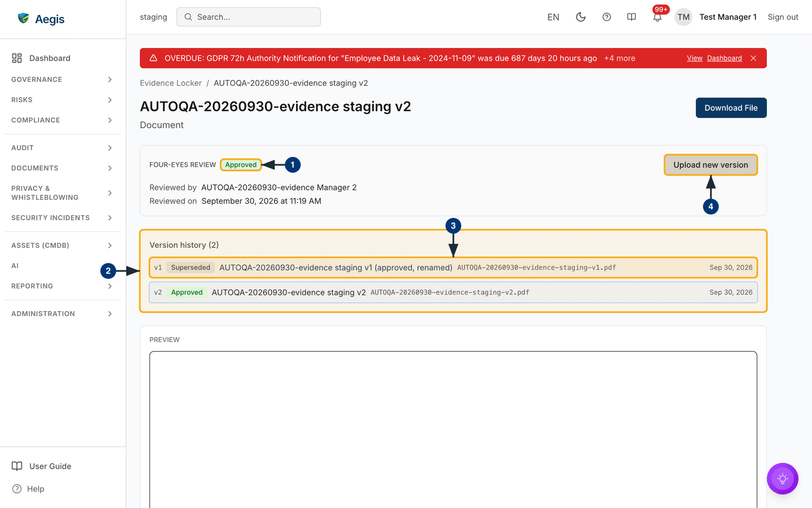Open version v2 approved row
The height and width of the screenshot is (508, 812).
point(453,292)
